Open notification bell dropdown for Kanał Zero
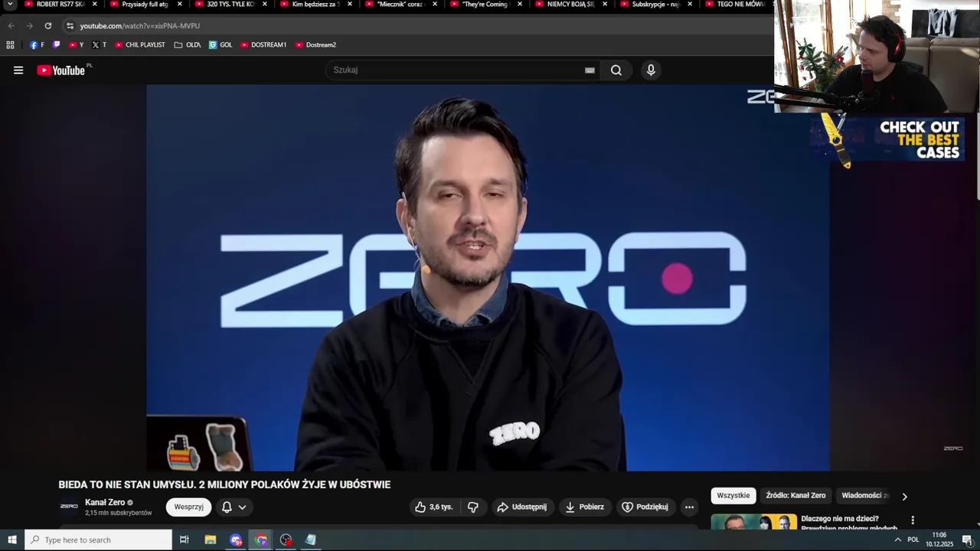This screenshot has width=980, height=551. coord(234,507)
